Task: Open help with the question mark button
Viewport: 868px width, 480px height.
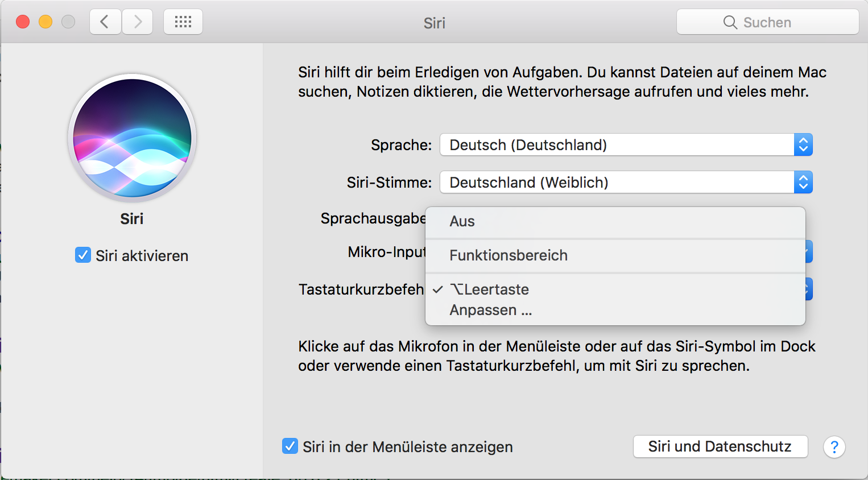Action: point(834,447)
